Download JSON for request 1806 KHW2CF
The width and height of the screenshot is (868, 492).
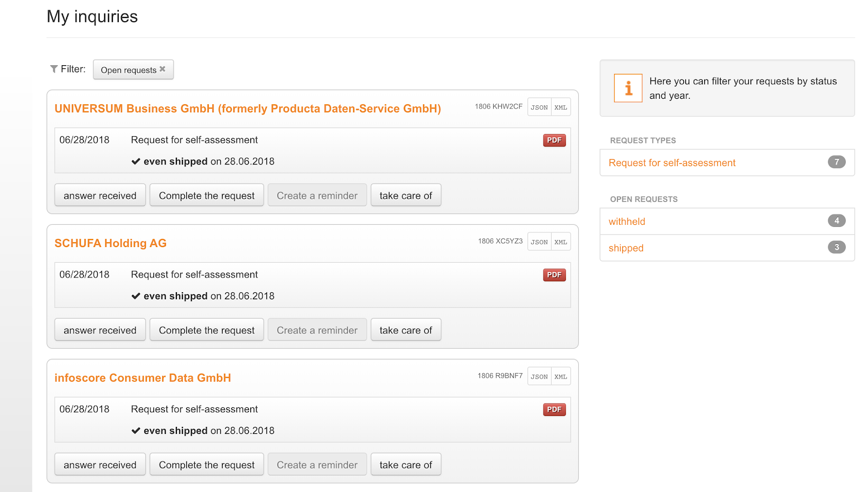click(539, 107)
